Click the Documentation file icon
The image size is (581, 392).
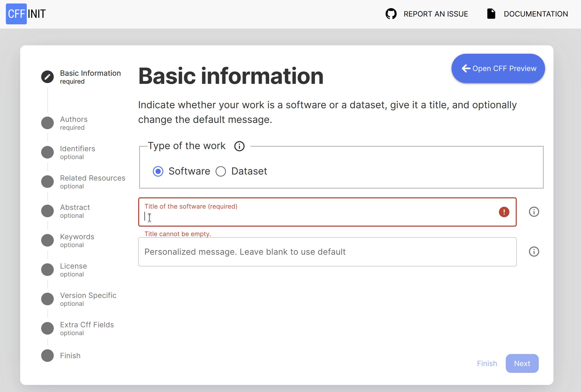tap(491, 14)
